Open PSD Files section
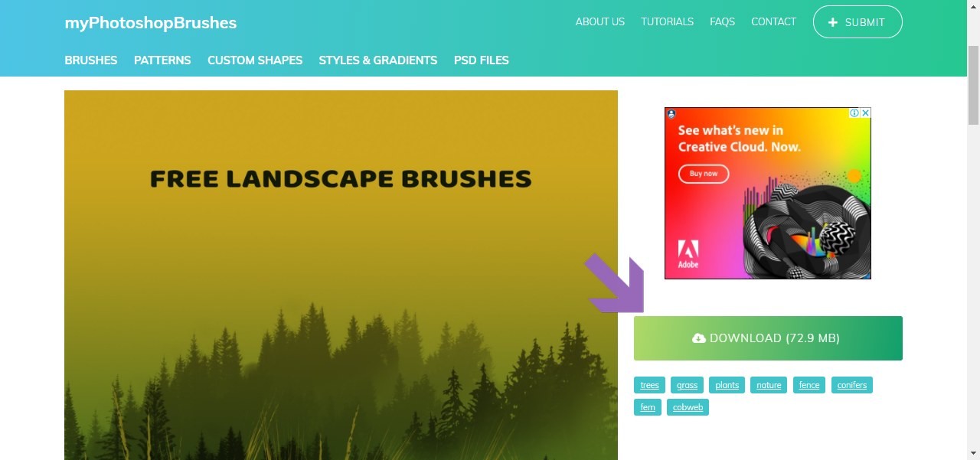Screen dimensions: 980x460 tap(482, 60)
